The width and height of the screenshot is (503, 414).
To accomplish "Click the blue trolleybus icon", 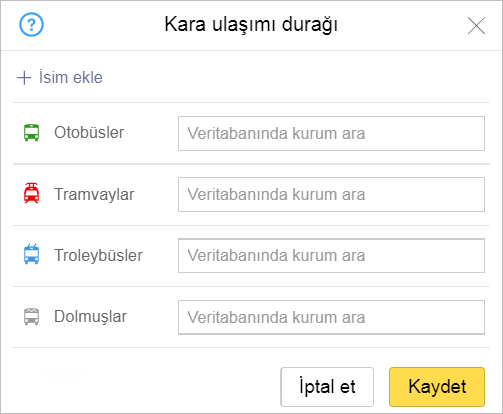I will pyautogui.click(x=31, y=254).
